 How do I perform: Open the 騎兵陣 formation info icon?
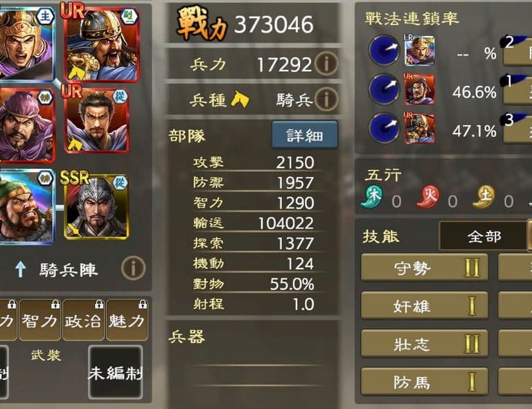[133, 268]
